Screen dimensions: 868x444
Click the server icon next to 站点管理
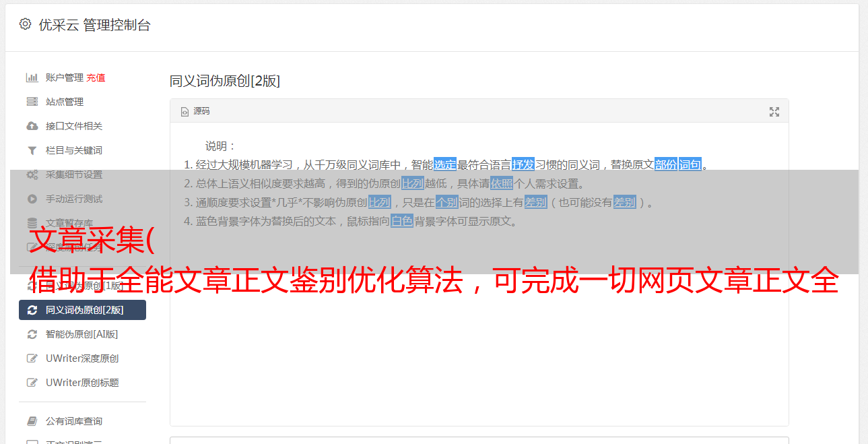(x=32, y=102)
